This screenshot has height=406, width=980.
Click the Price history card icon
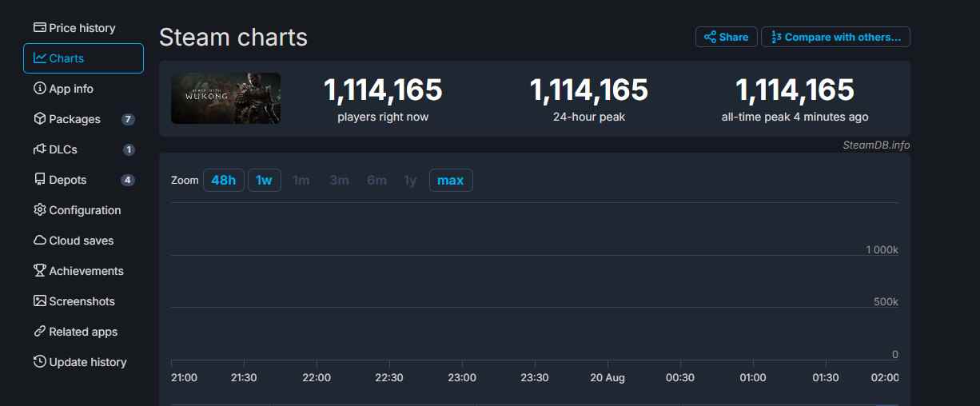click(39, 28)
